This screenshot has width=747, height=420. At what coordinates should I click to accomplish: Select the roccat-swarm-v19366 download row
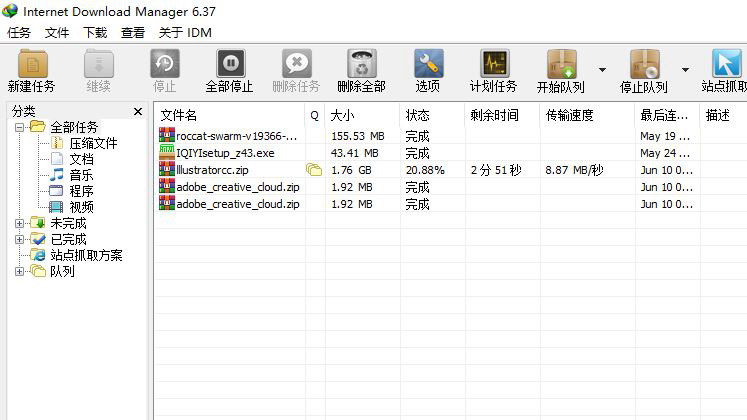[x=451, y=136]
